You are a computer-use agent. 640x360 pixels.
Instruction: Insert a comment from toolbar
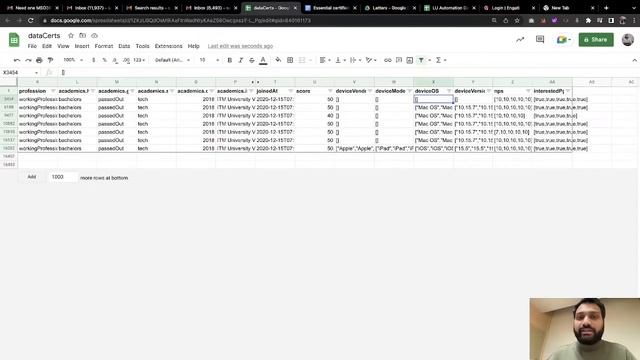coord(399,60)
